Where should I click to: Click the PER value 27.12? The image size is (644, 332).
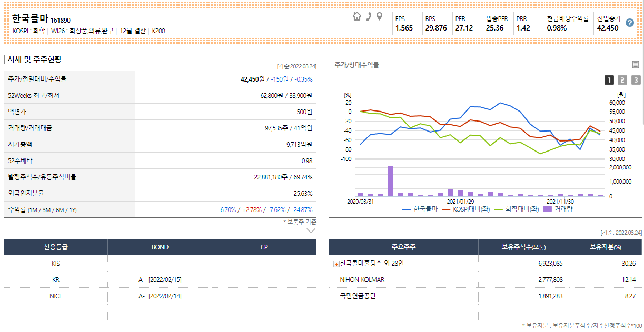pos(464,28)
